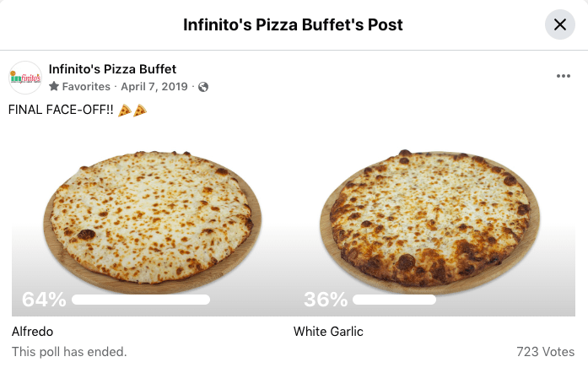
Task: Click the second pizza slice emoji
Action: point(140,111)
